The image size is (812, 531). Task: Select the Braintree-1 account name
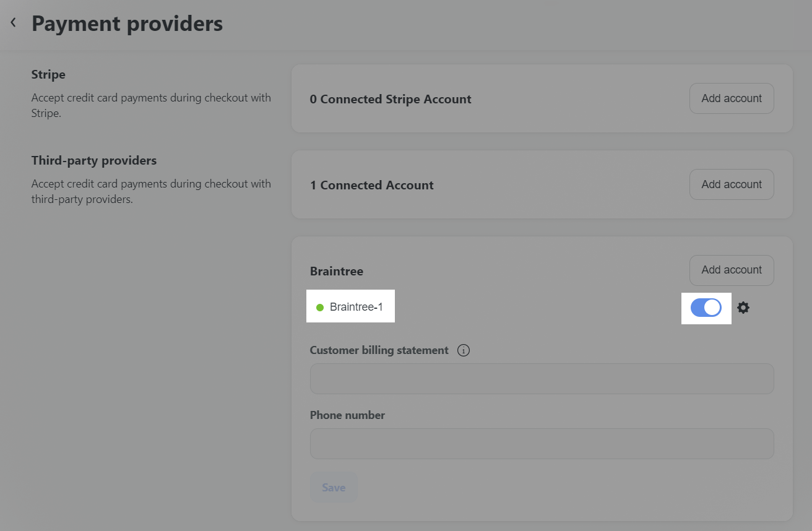tap(356, 307)
